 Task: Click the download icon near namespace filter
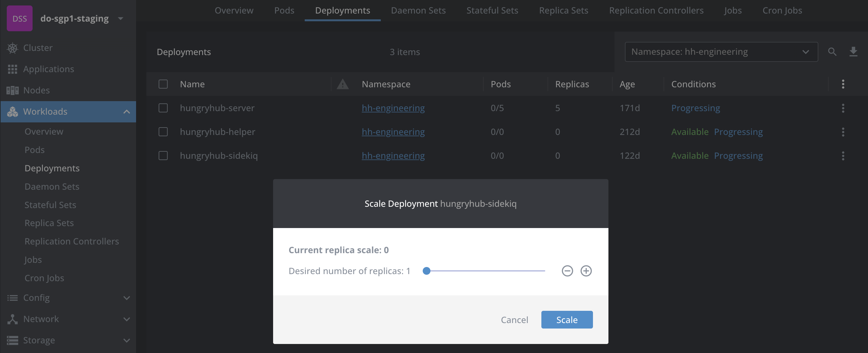[x=853, y=52]
